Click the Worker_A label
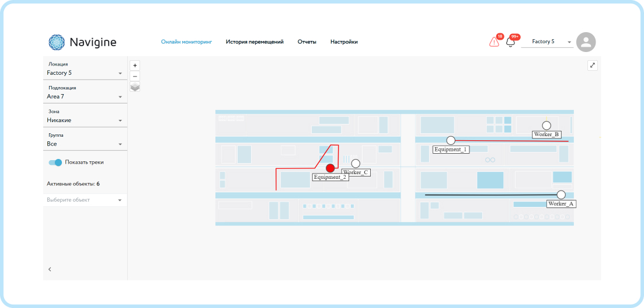This screenshot has height=308, width=644. coord(561,203)
